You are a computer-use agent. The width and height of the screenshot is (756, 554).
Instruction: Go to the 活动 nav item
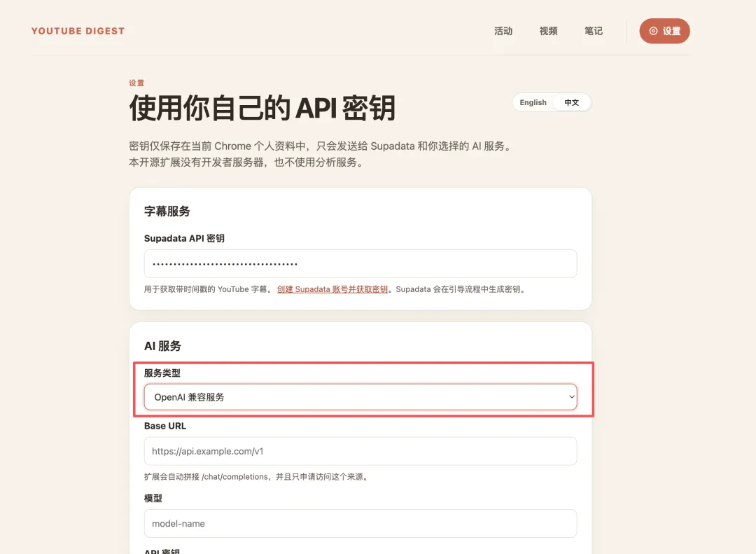pos(503,31)
